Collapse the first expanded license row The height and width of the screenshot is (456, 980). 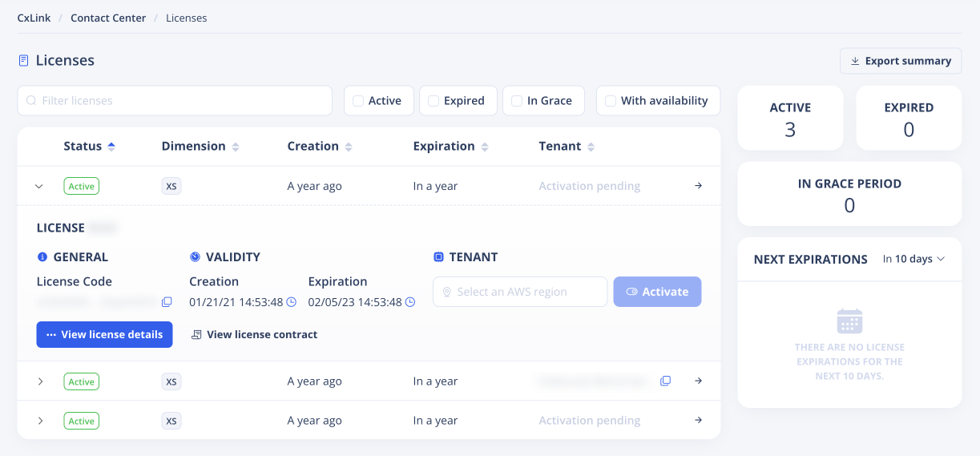tap(38, 186)
